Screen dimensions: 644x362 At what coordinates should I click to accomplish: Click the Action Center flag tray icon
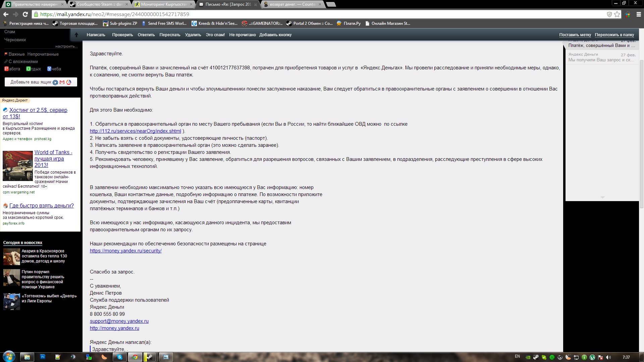tap(600, 357)
